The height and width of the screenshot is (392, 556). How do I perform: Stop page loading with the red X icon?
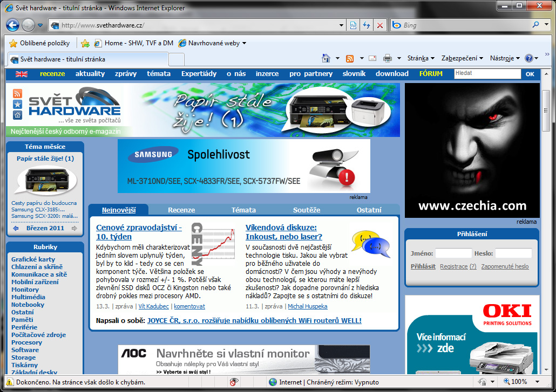(379, 25)
